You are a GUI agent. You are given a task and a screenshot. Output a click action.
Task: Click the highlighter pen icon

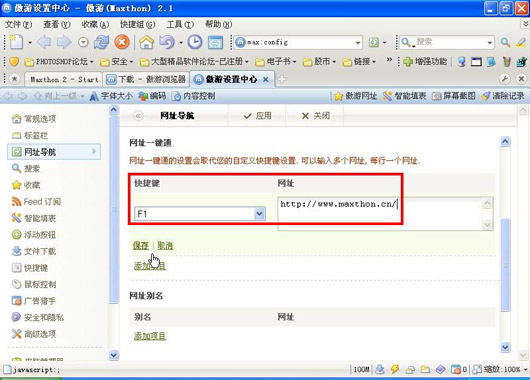521,42
